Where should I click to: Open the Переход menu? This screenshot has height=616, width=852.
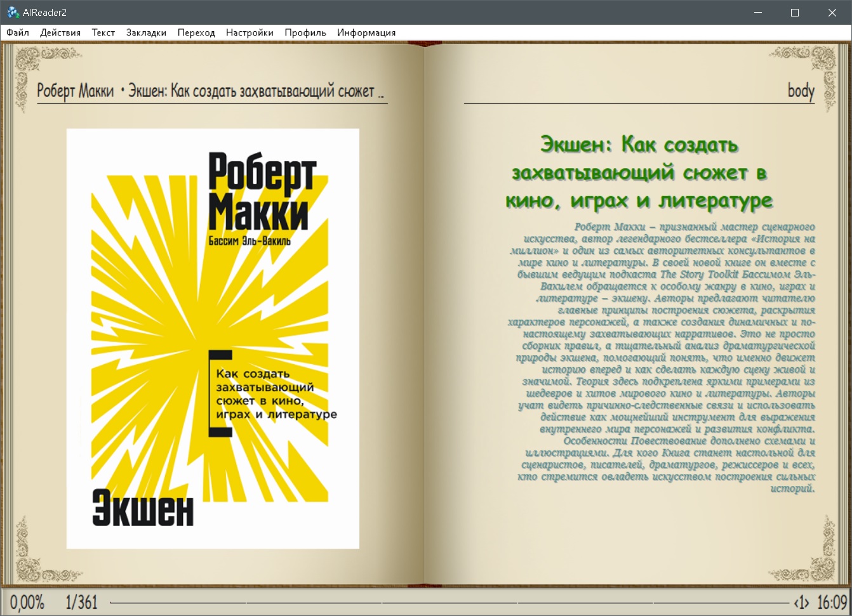(x=196, y=32)
